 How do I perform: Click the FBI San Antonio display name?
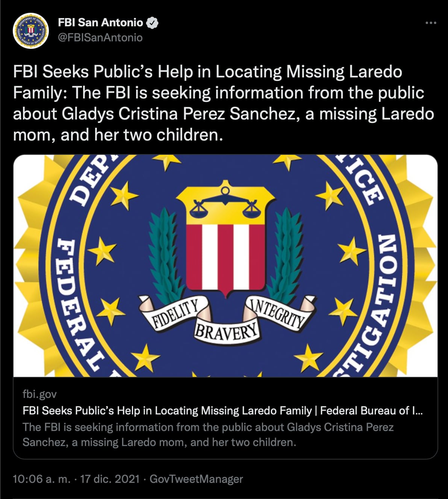(x=100, y=23)
